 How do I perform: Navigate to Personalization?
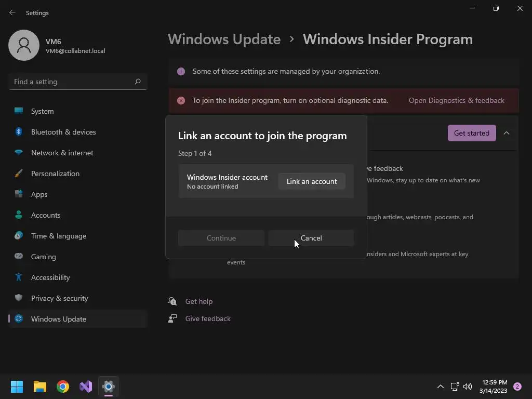click(x=78, y=174)
